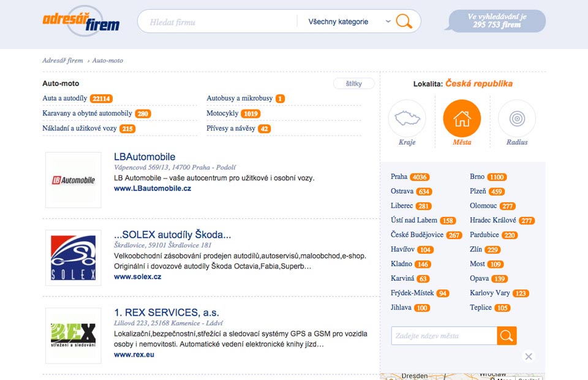Screen dimensions: 588x380
Task: Open Auta a autodíly category
Action: 64,98
